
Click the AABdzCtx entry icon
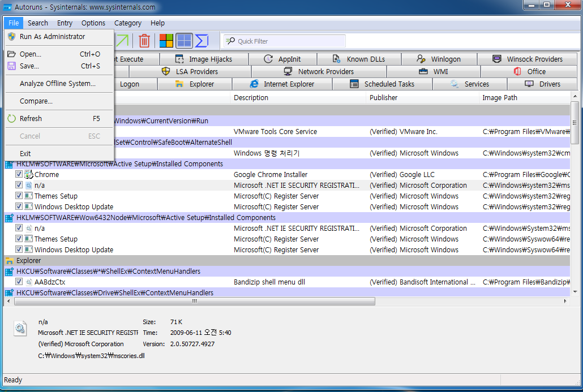29,282
